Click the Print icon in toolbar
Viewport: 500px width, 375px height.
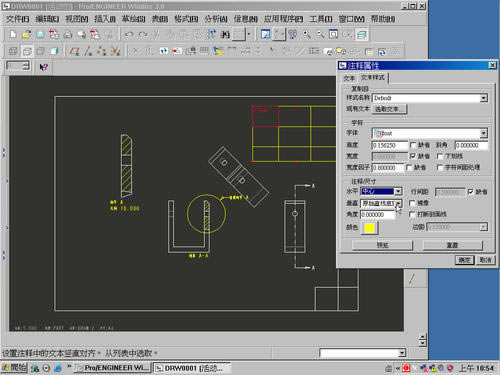click(x=68, y=34)
